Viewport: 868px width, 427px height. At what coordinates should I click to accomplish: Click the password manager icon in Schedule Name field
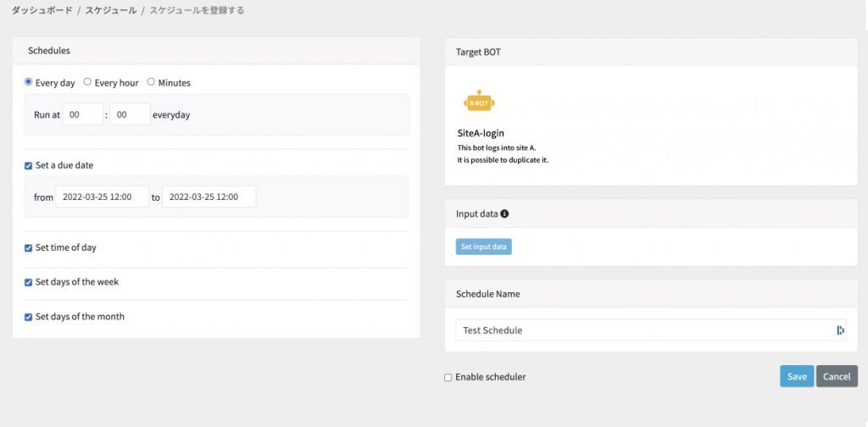point(840,330)
